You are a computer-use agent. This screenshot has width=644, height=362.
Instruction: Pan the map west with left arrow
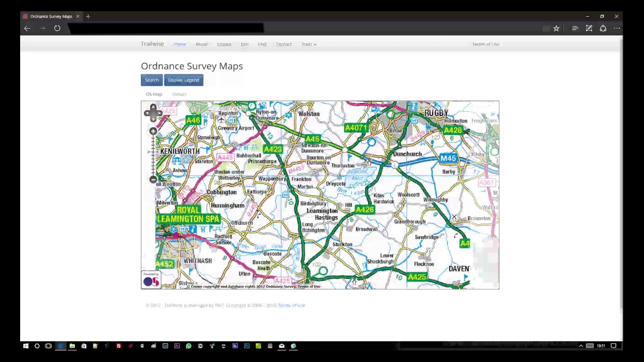(147, 113)
